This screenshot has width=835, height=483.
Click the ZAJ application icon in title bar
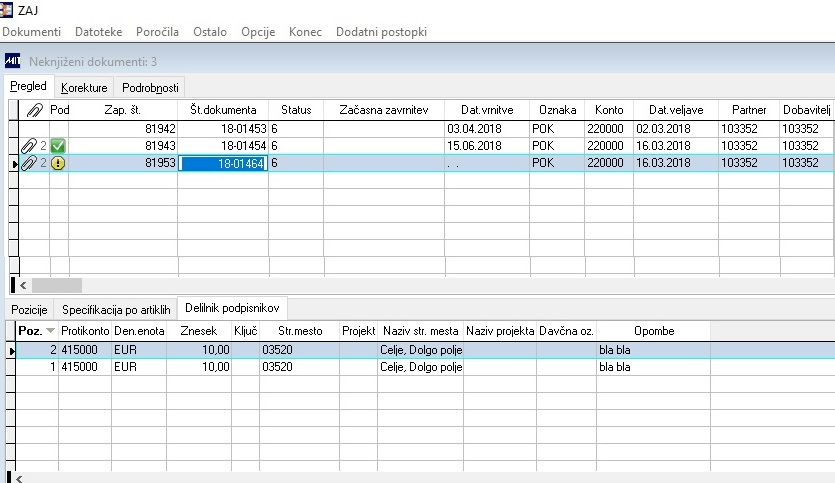[x=6, y=10]
